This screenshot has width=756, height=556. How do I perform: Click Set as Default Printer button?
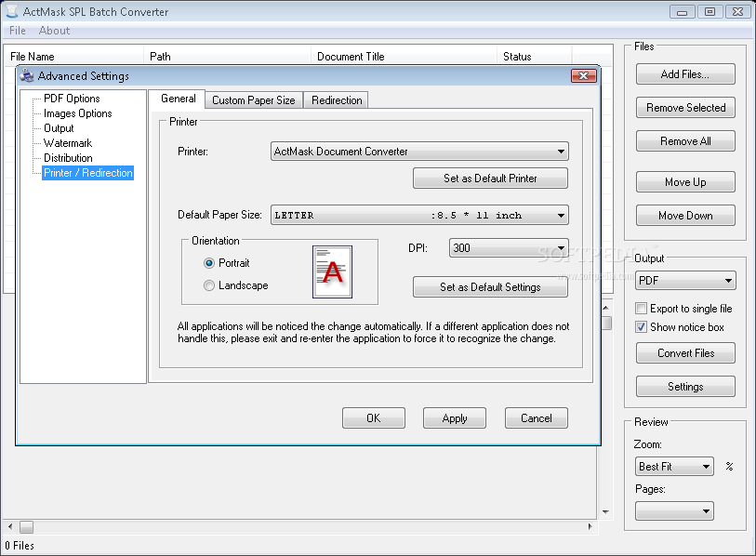pyautogui.click(x=490, y=179)
